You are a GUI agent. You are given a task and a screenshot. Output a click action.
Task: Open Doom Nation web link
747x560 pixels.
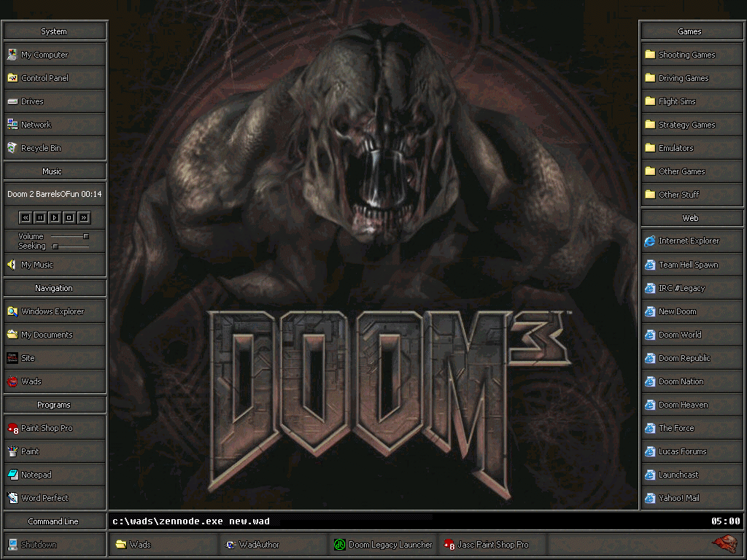coord(692,381)
